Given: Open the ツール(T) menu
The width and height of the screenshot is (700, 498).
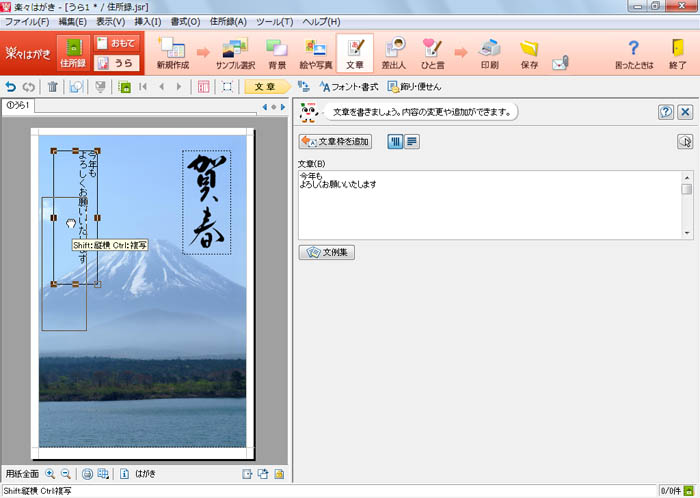Looking at the screenshot, I should 274,21.
